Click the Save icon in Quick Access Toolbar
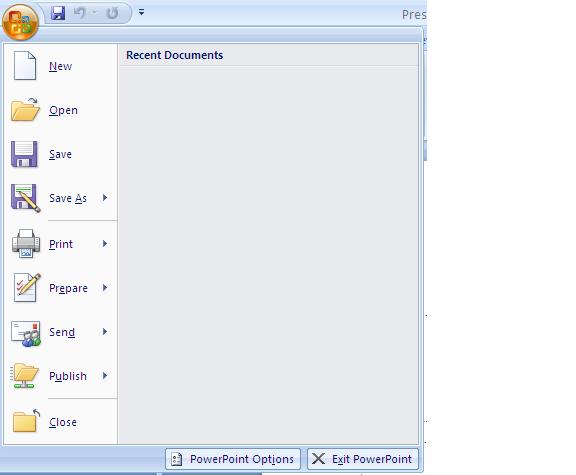576x475 pixels. pyautogui.click(x=58, y=13)
